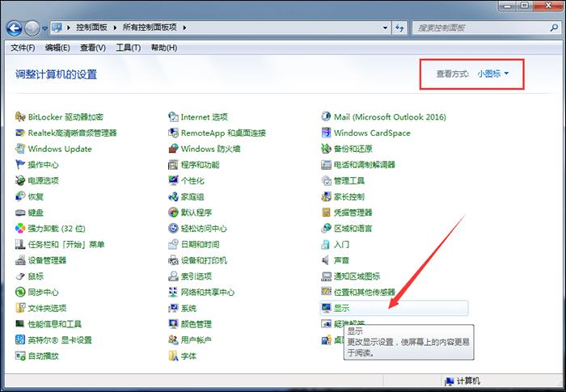Click the BitLocker 驱动器加密 icon
Screen dimensions: 566x392
(20, 117)
